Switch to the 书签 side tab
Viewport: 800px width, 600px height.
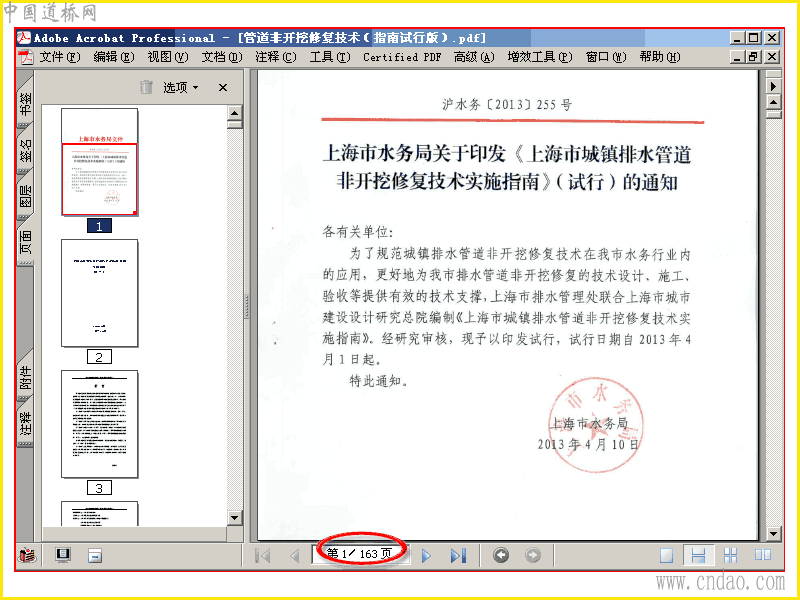coord(26,103)
